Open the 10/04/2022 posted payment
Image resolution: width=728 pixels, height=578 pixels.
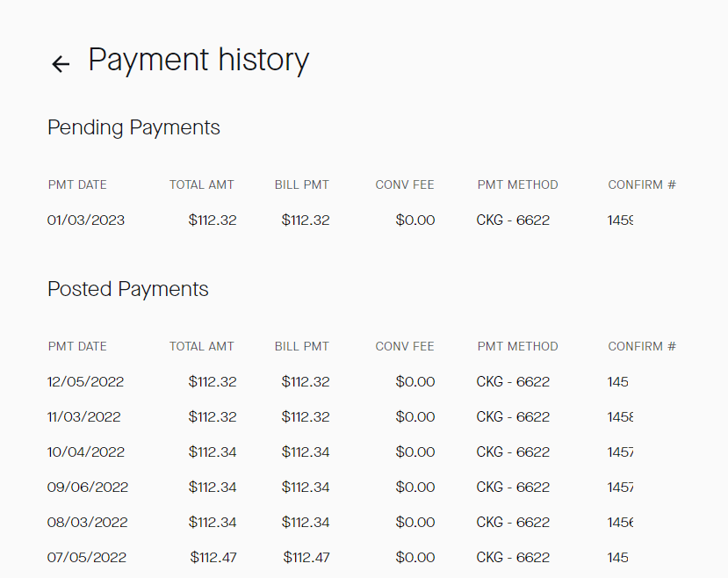[86, 452]
